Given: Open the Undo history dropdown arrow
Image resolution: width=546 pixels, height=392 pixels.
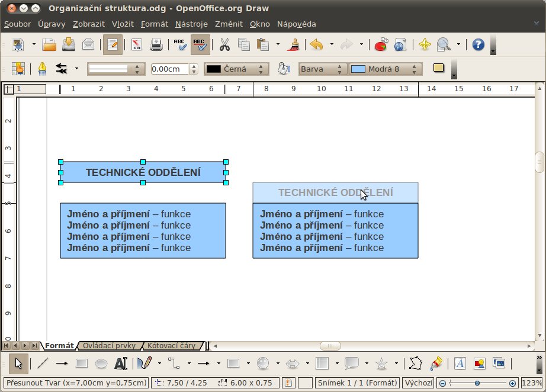Looking at the screenshot, I should pyautogui.click(x=332, y=44).
